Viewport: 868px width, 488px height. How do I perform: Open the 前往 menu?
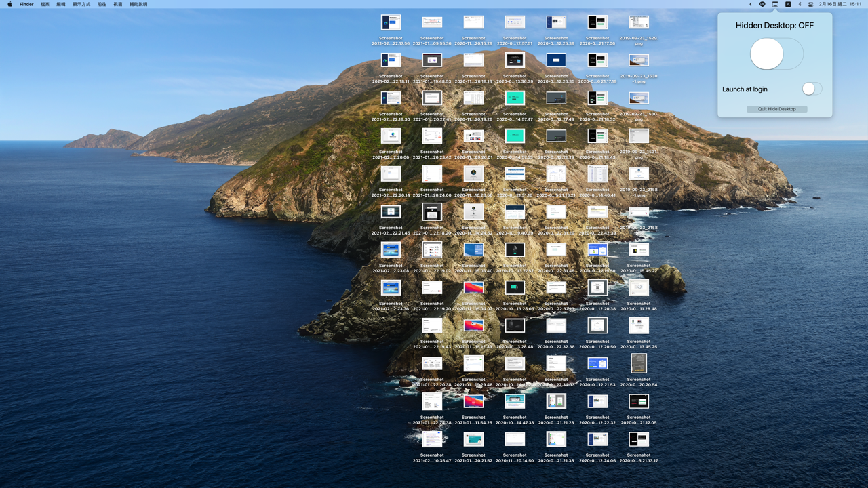pos(102,4)
